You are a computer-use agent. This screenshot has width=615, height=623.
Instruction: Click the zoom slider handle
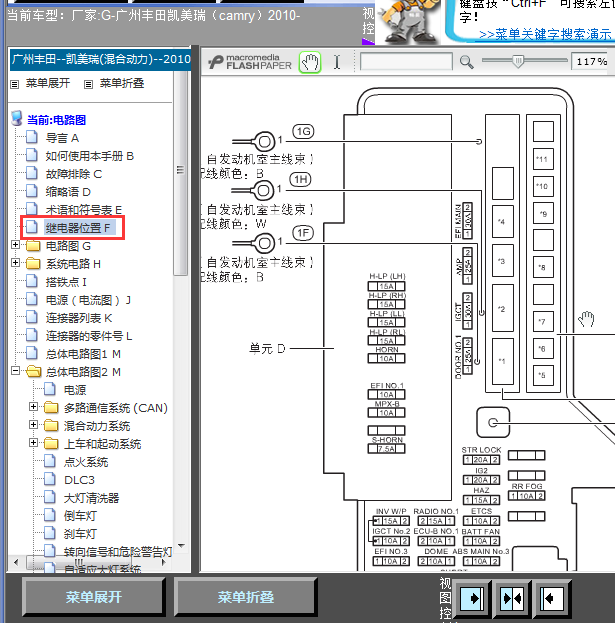point(518,61)
